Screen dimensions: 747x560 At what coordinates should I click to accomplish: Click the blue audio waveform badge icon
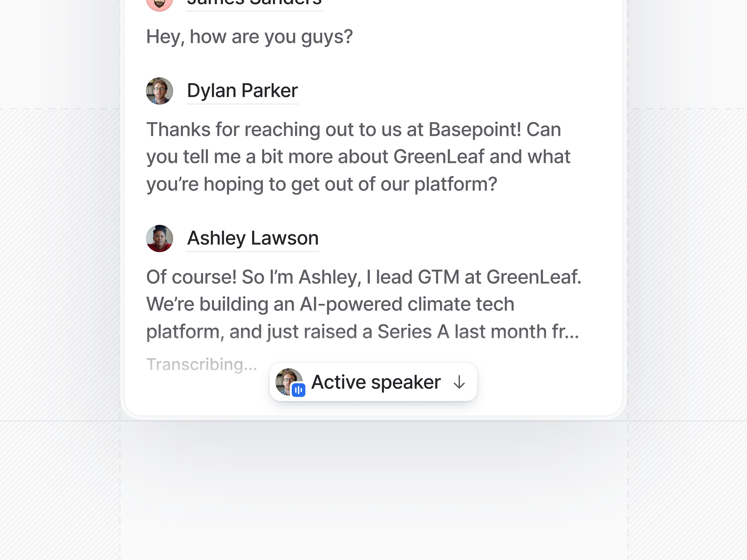tap(298, 390)
